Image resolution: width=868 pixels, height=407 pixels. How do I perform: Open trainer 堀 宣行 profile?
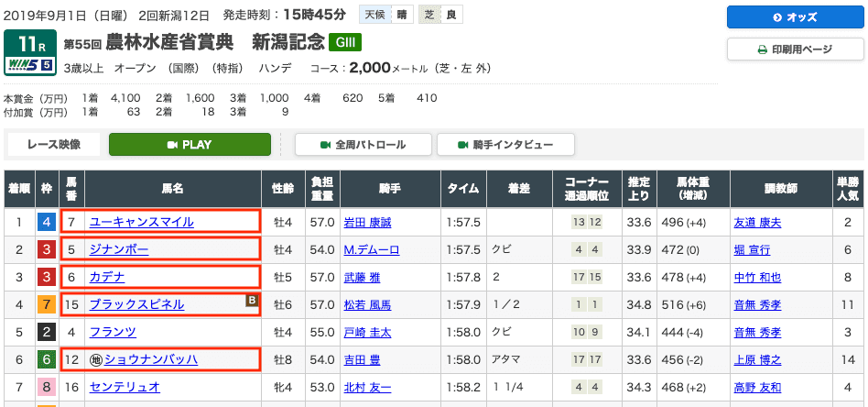point(752,250)
